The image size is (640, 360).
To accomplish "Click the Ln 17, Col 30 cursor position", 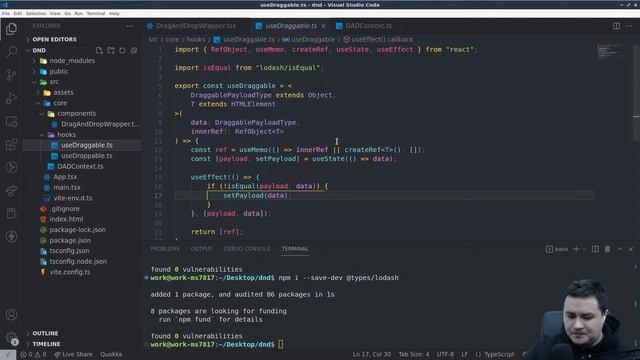I will (x=371, y=354).
